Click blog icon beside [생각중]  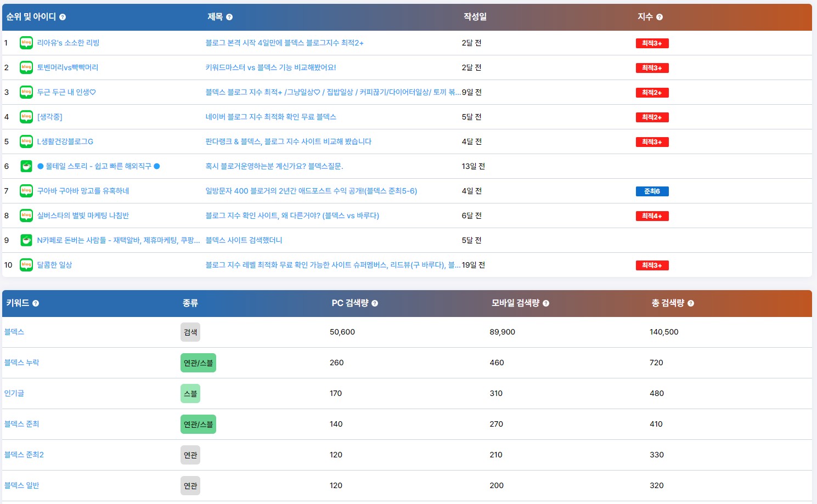[x=26, y=117]
